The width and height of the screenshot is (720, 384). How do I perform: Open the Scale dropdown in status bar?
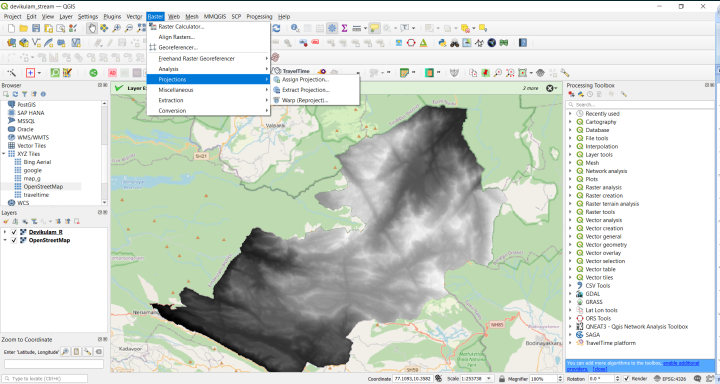click(489, 379)
